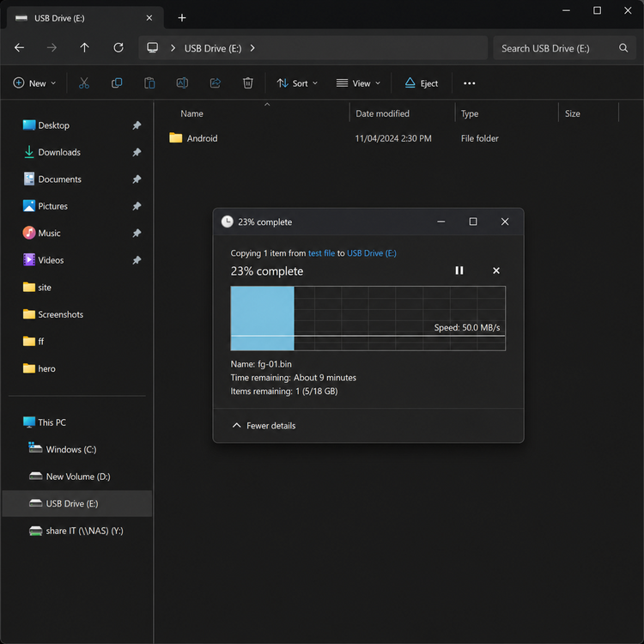Cut the selected item with the scissors icon
The height and width of the screenshot is (644, 644).
[x=84, y=83]
